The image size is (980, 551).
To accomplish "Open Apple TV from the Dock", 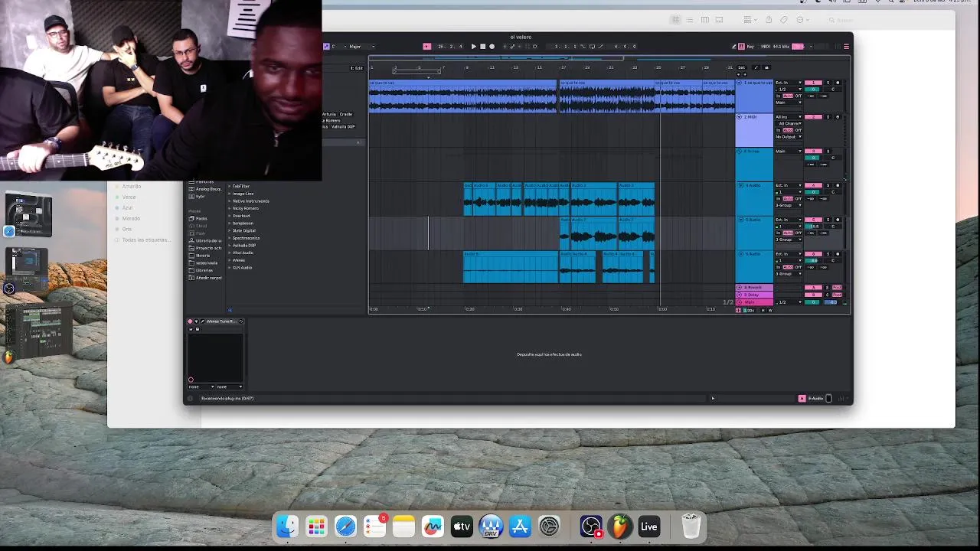I will pos(462,527).
